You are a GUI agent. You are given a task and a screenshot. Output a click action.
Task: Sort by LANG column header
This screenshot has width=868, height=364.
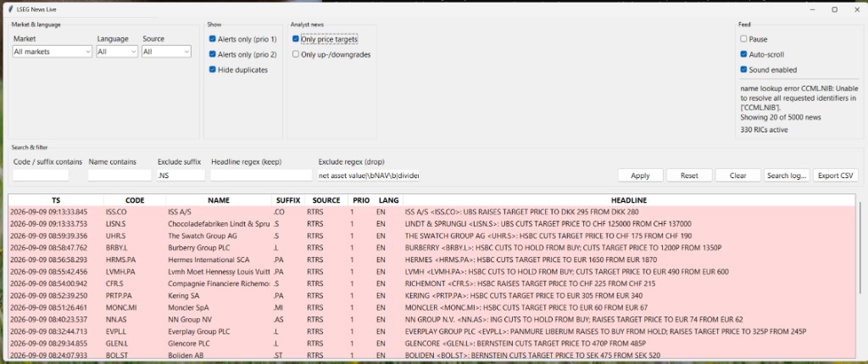388,200
